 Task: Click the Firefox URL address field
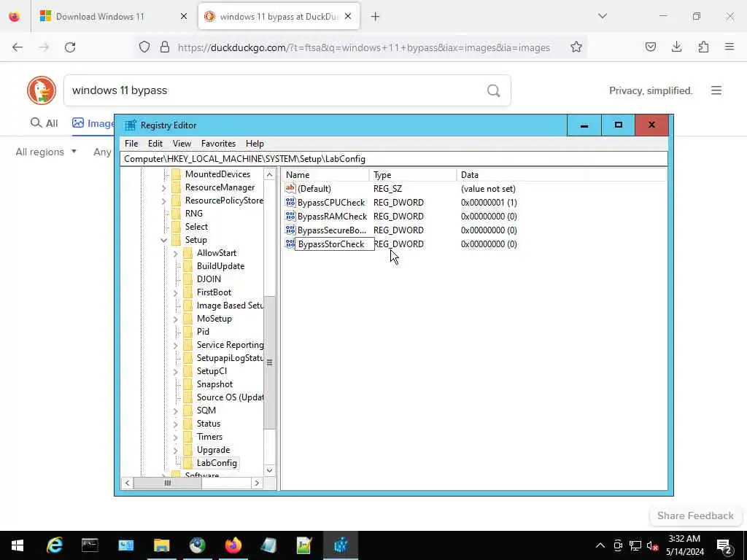click(x=364, y=47)
